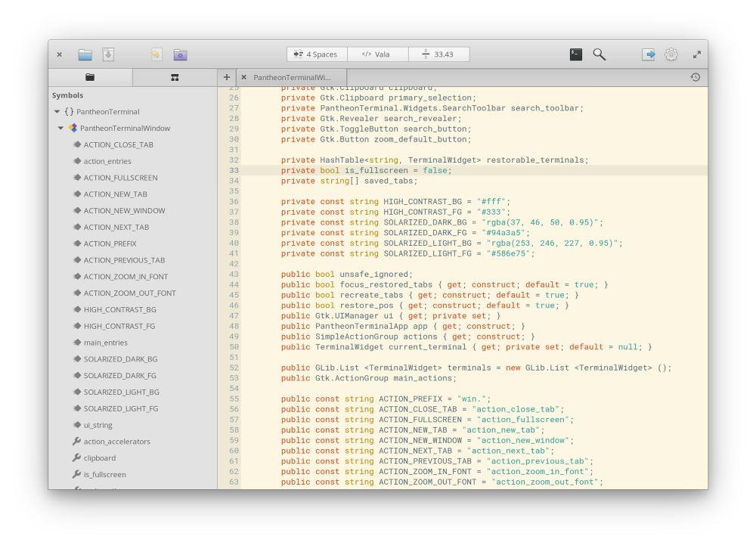Select ACTION_FULLSCREEN symbol

(x=120, y=178)
